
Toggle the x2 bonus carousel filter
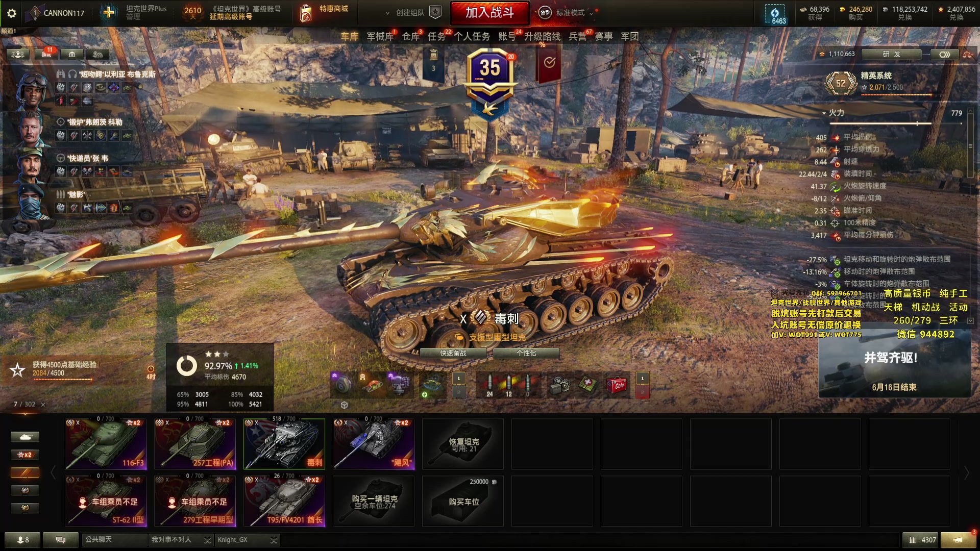(25, 455)
